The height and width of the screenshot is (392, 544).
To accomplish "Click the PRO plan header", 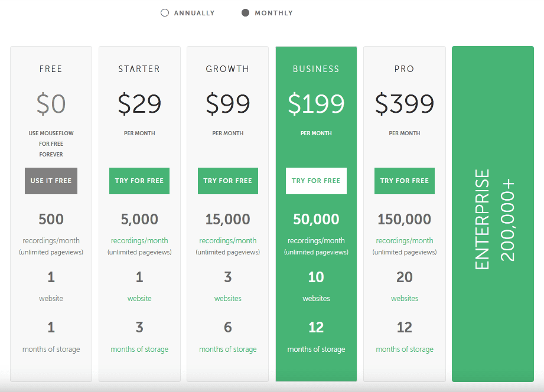I will (404, 69).
